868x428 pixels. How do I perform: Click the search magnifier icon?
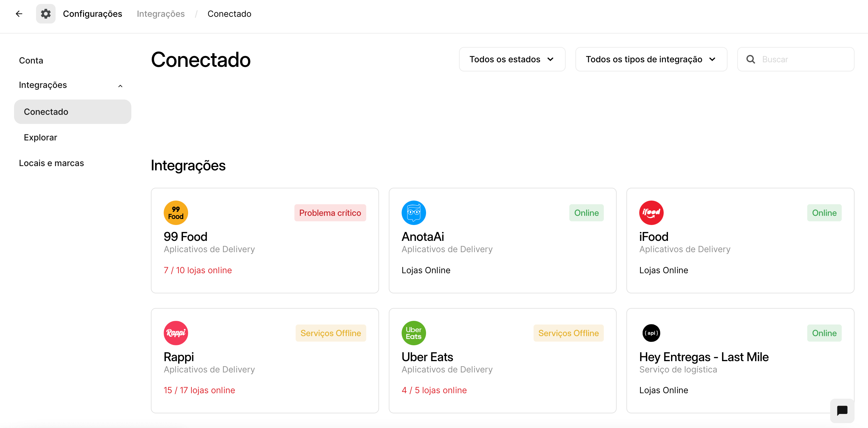(750, 59)
